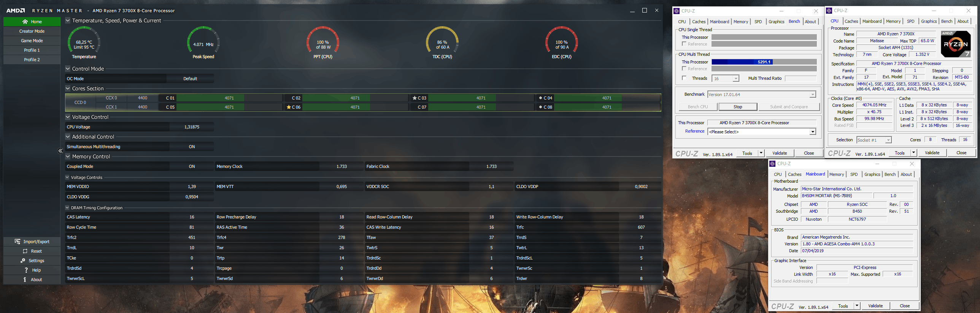This screenshot has width=980, height=313.
Task: Collapse DRAM Timing Configuration subsection
Action: pyautogui.click(x=67, y=208)
